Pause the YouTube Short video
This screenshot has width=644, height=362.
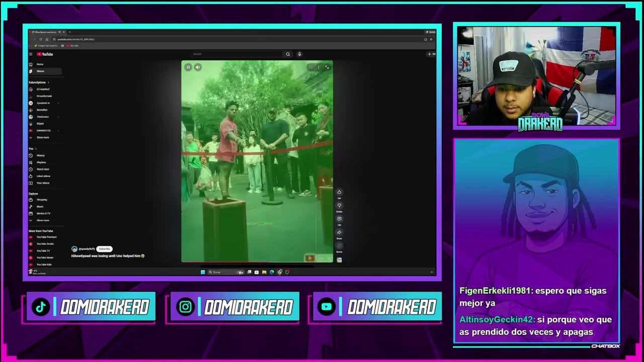tap(188, 67)
